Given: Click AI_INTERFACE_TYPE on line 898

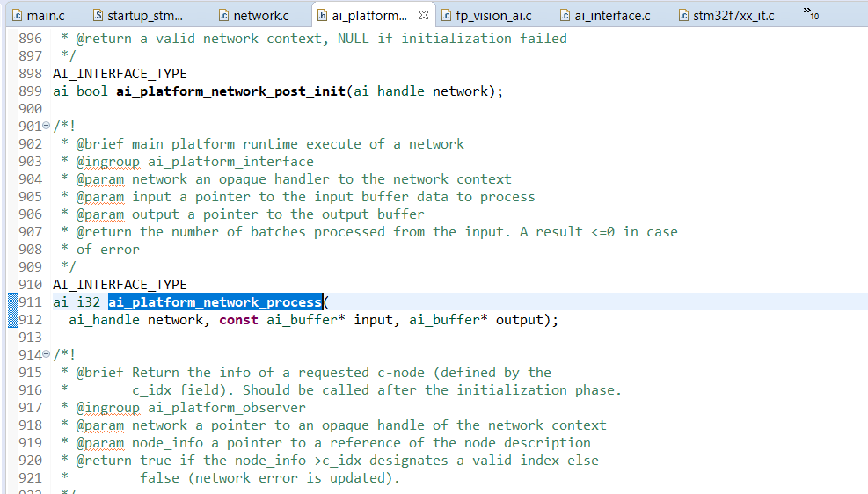Looking at the screenshot, I should 120,74.
